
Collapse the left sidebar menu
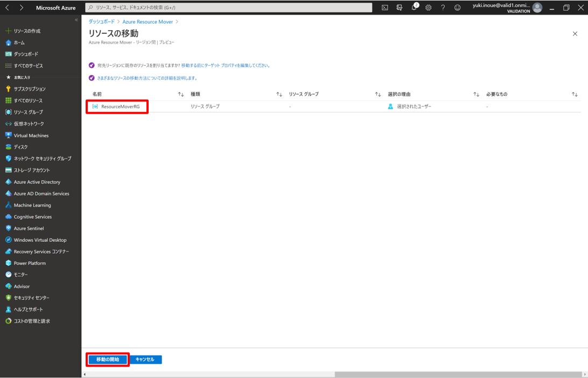pyautogui.click(x=76, y=20)
